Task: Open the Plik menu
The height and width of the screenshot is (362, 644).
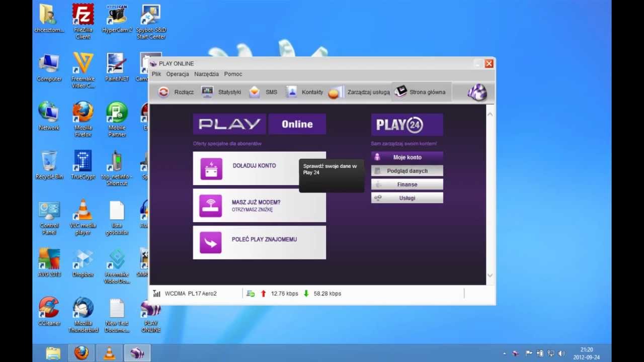Action: tap(156, 74)
